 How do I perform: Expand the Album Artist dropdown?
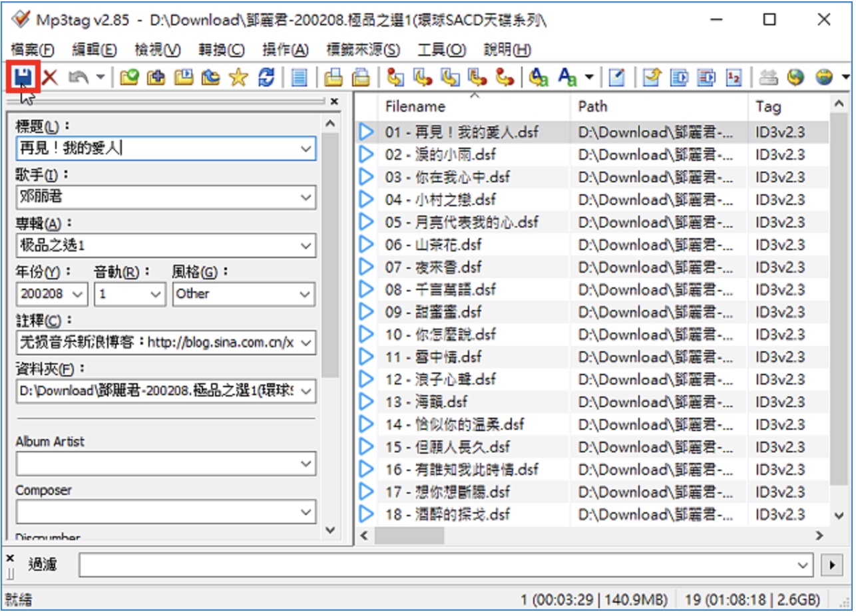click(306, 463)
